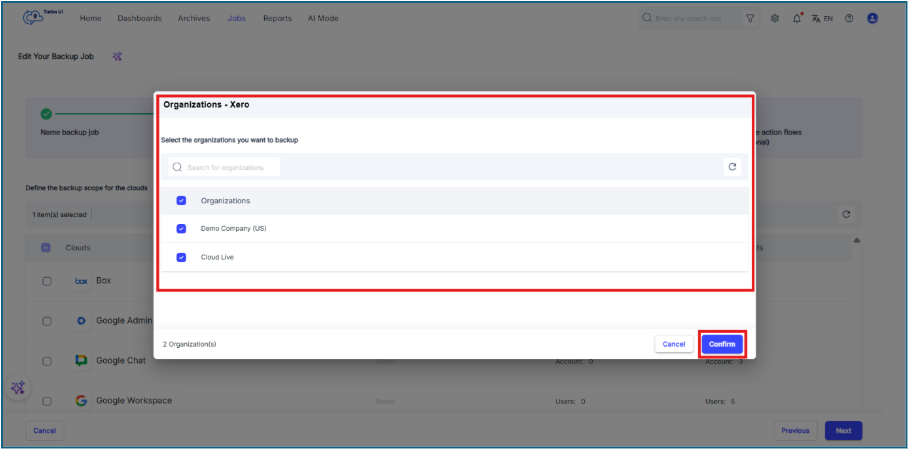Toggle the Organizations select-all checkbox
Viewport: 909px width, 450px height.
coord(181,201)
